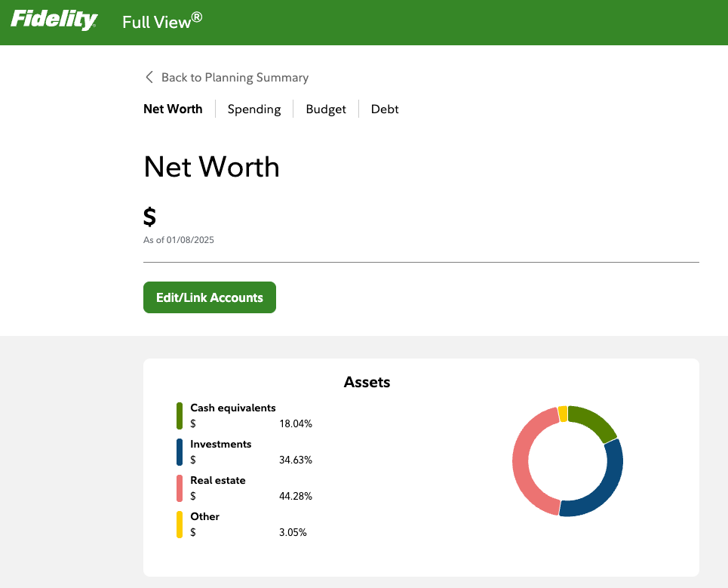
Task: Switch to the Debt tab
Action: click(x=385, y=109)
